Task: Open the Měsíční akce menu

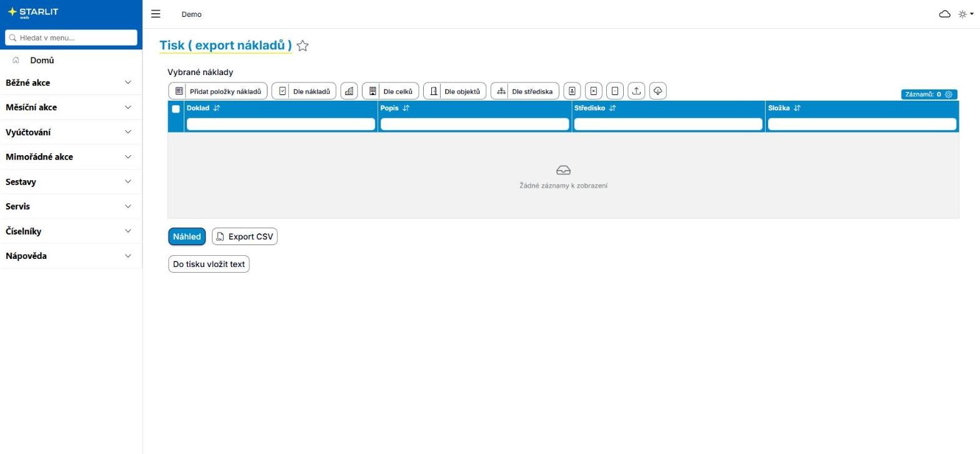Action: click(71, 107)
